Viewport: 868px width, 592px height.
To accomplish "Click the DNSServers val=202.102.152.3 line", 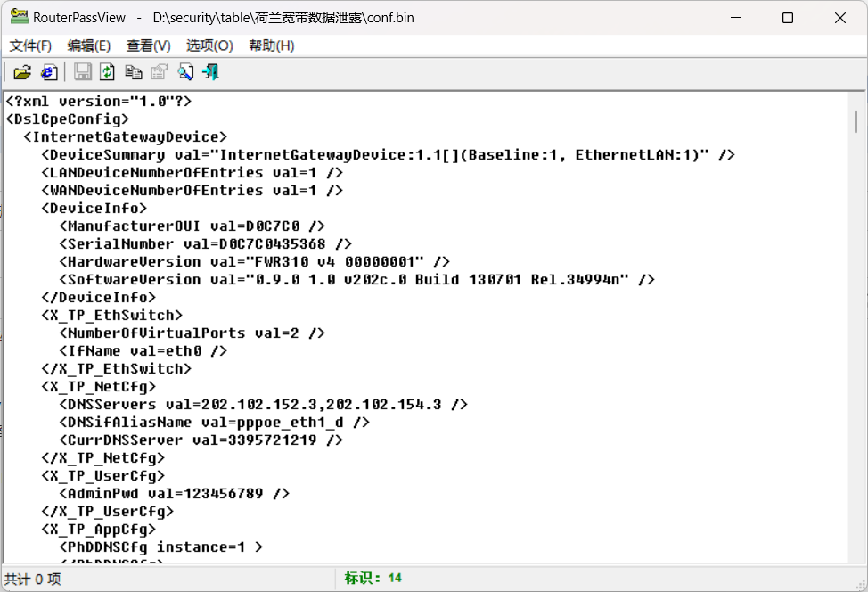I will click(264, 404).
